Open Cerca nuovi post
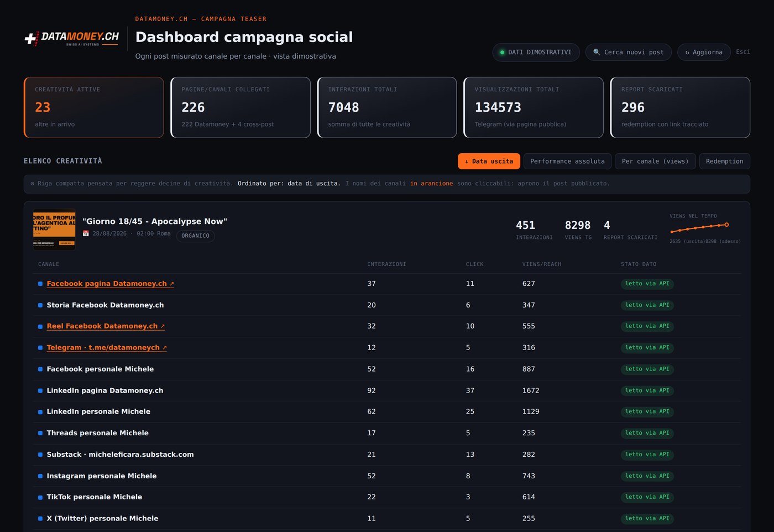 [x=629, y=52]
